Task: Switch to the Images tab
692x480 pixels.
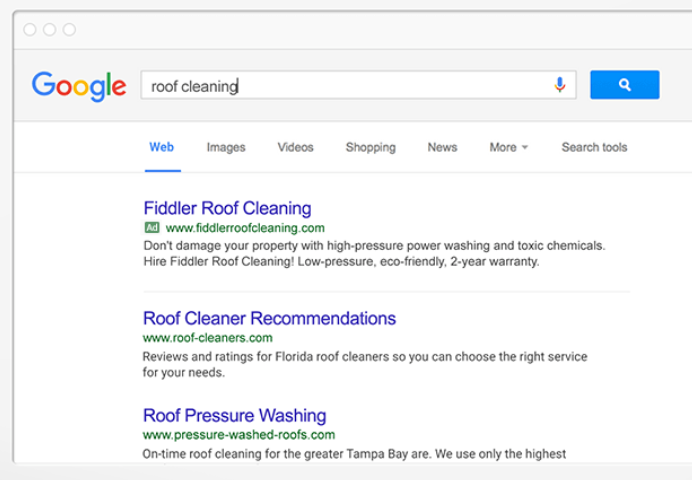Action: (x=226, y=147)
